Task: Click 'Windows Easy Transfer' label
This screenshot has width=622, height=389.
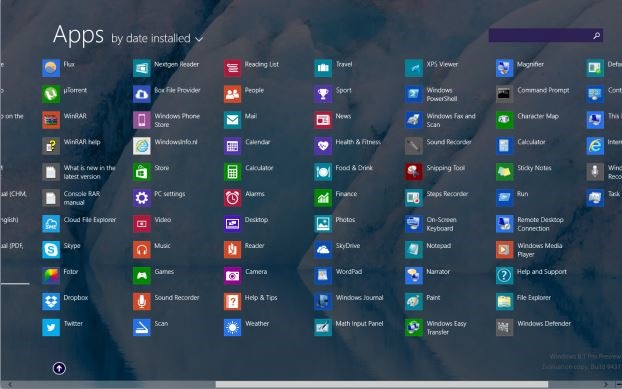Action: tap(446, 328)
